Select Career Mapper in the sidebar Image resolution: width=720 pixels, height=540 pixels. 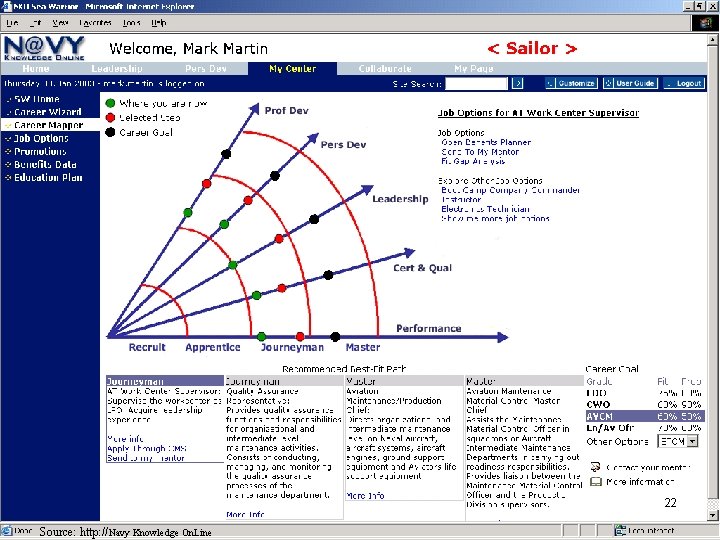point(49,125)
